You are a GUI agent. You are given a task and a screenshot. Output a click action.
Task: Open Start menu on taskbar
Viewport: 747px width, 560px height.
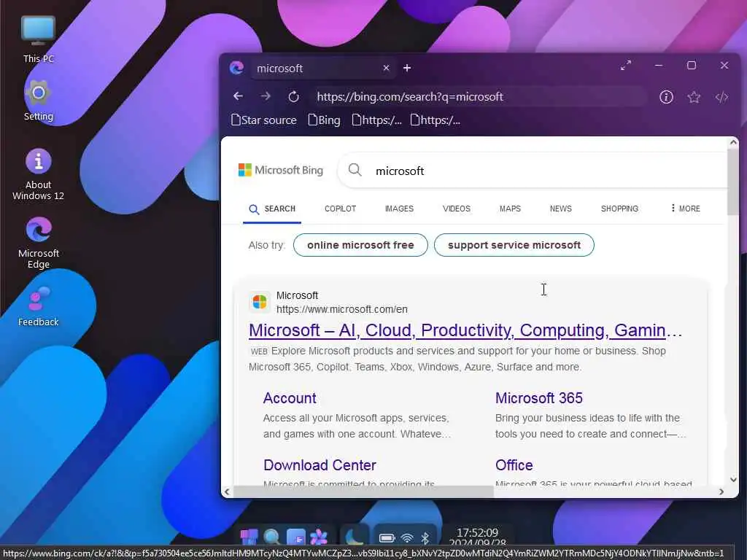(249, 537)
